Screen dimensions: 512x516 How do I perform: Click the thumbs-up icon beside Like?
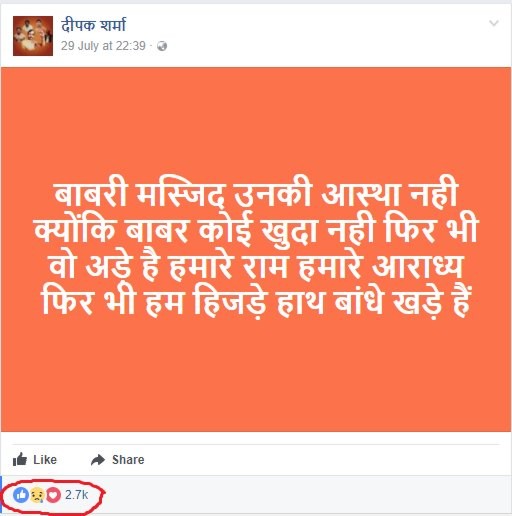20,459
